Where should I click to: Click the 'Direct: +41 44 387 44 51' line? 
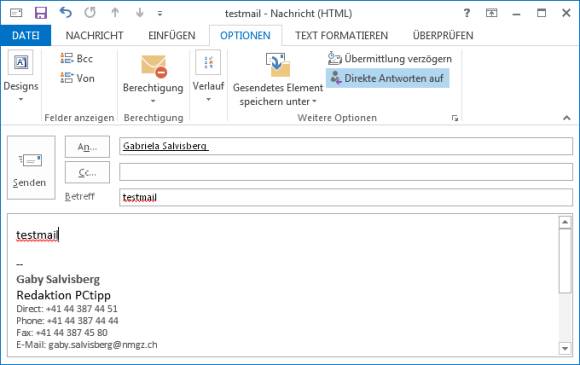coord(67,308)
